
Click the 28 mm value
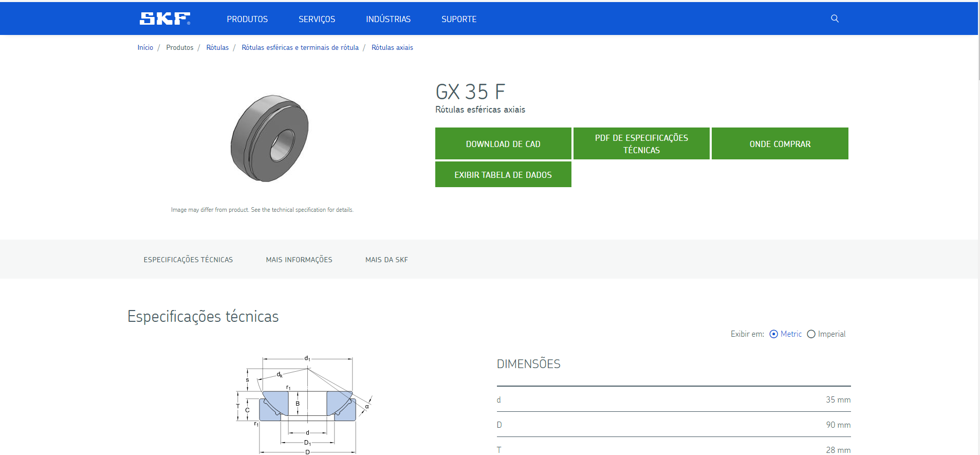point(838,450)
